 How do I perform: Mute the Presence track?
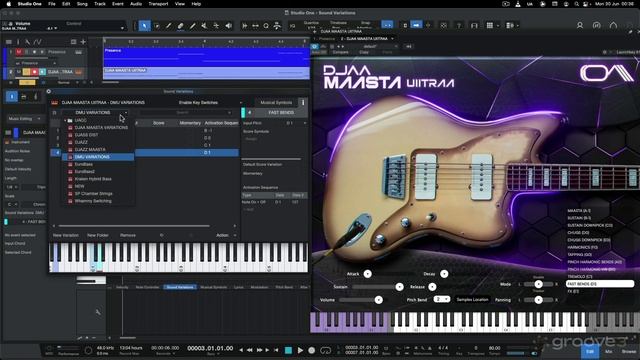click(x=19, y=52)
